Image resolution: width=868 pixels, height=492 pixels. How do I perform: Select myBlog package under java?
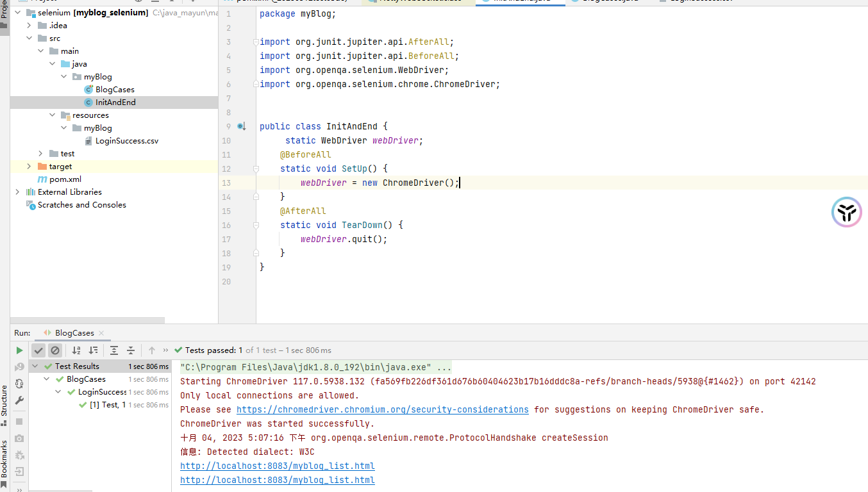[97, 77]
